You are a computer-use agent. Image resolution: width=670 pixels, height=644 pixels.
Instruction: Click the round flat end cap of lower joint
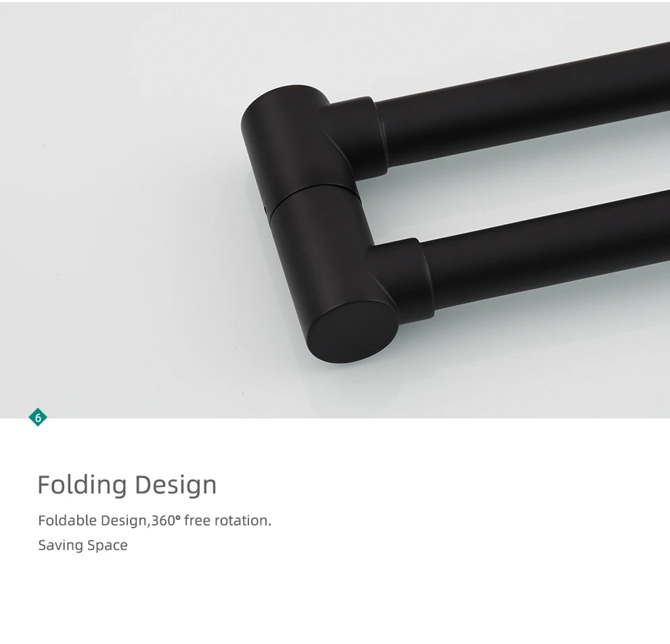point(353,331)
